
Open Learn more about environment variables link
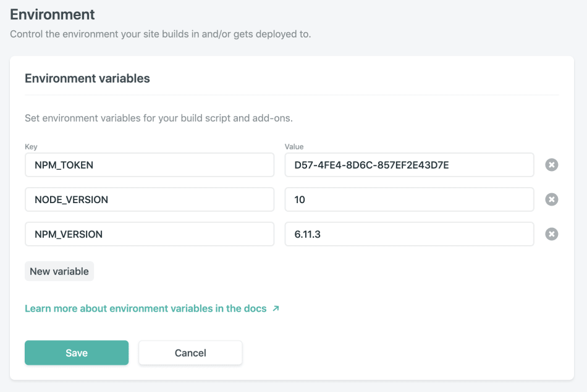(x=146, y=309)
